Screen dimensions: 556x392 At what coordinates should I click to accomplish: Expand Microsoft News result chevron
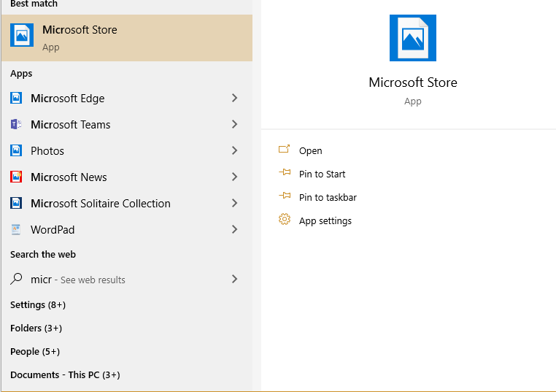pos(234,177)
